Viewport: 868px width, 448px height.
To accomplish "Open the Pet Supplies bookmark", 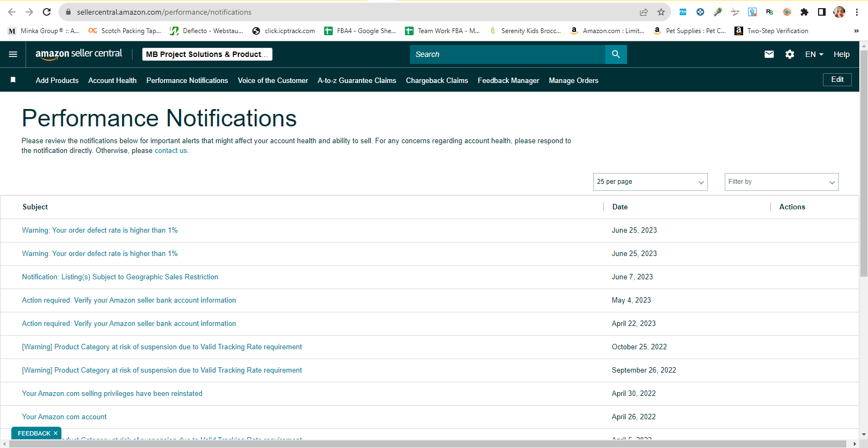I will [x=689, y=31].
